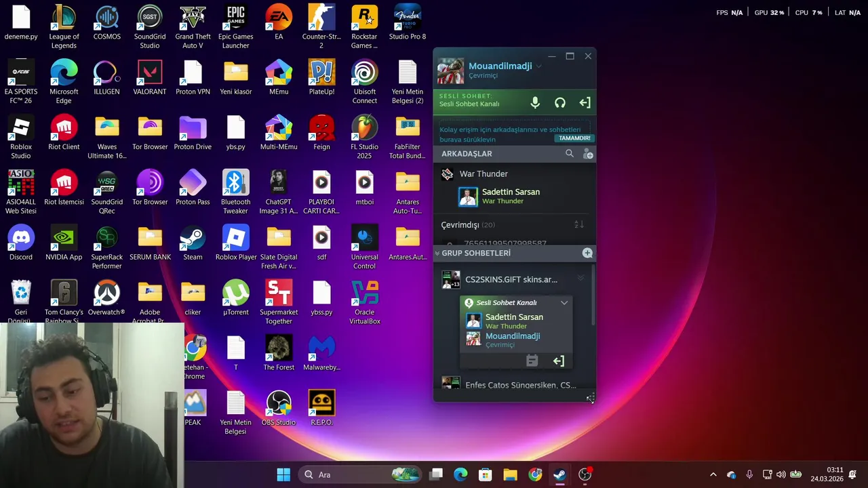Leave voice chat via top exit icon
Viewport: 868px width, 488px height.
coord(585,103)
